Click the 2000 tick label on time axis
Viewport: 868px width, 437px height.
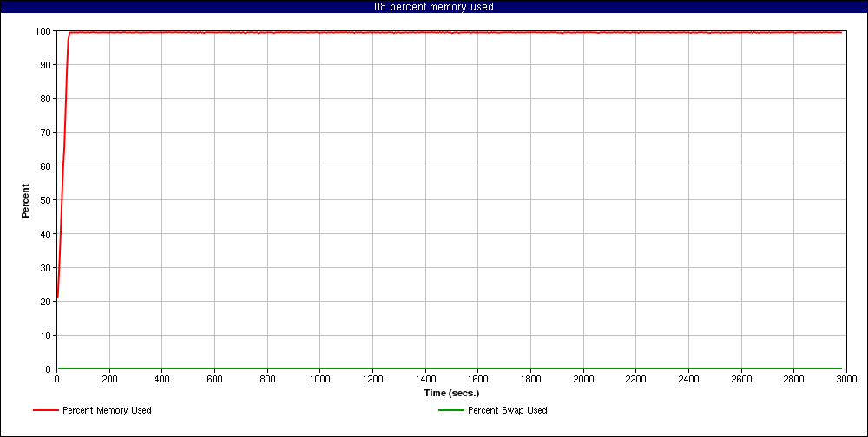coord(583,379)
